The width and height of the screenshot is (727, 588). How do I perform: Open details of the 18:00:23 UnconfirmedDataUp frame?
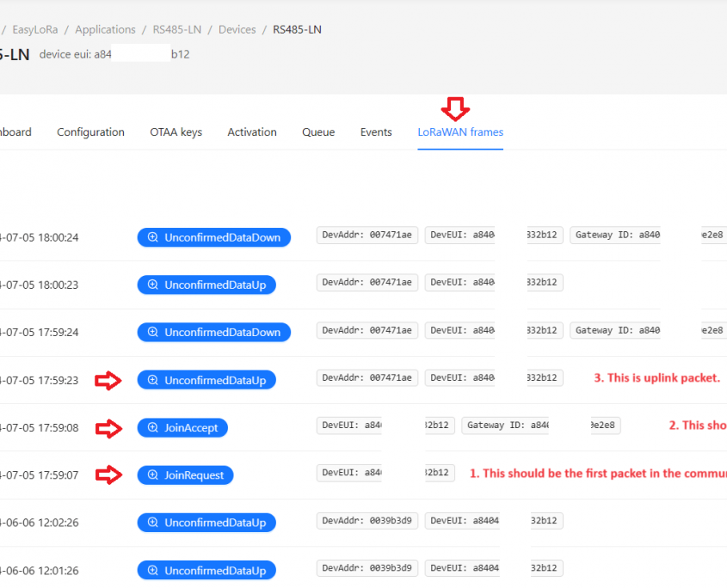coord(206,285)
